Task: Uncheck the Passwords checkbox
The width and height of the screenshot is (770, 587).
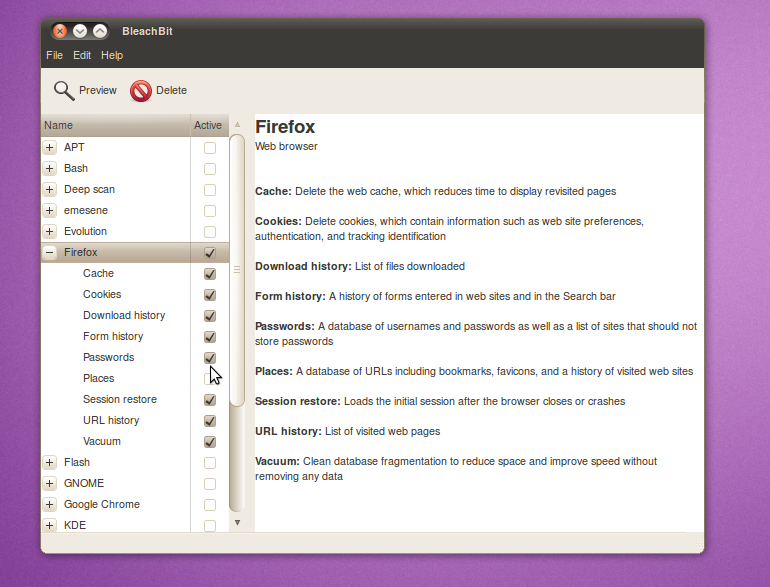Action: pyautogui.click(x=210, y=358)
